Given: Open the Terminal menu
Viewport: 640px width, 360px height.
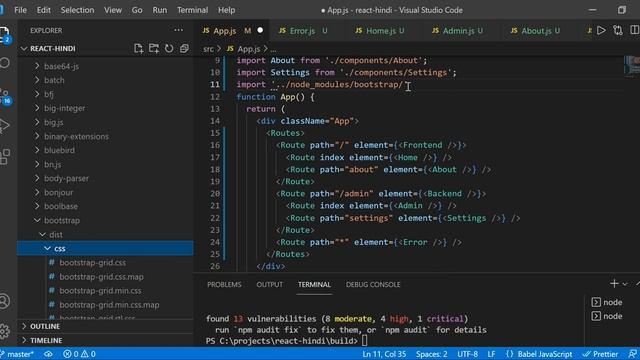Looking at the screenshot, I should point(192,10).
